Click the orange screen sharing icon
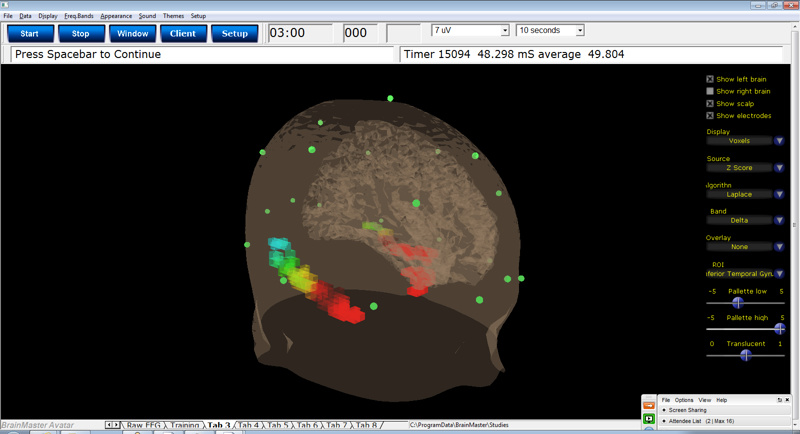This screenshot has height=434, width=800. point(648,405)
